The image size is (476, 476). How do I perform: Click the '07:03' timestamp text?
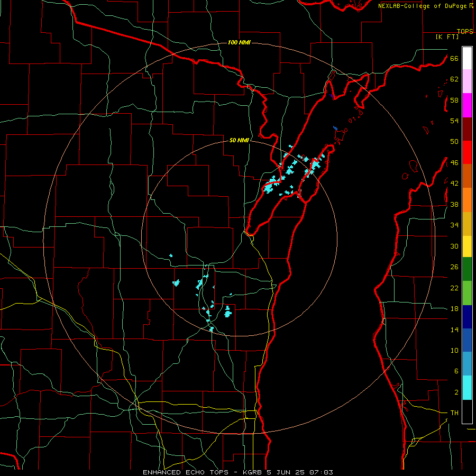coord(321,472)
